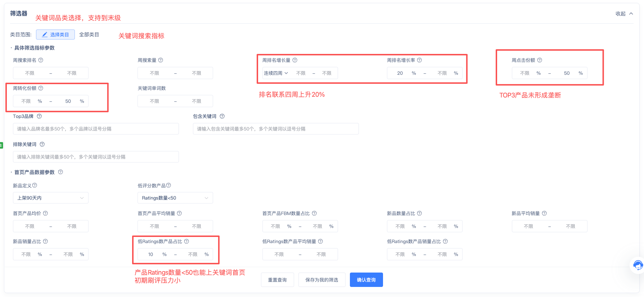
Task: Click help icon beside 首页产品数据参数
Action: click(60, 172)
